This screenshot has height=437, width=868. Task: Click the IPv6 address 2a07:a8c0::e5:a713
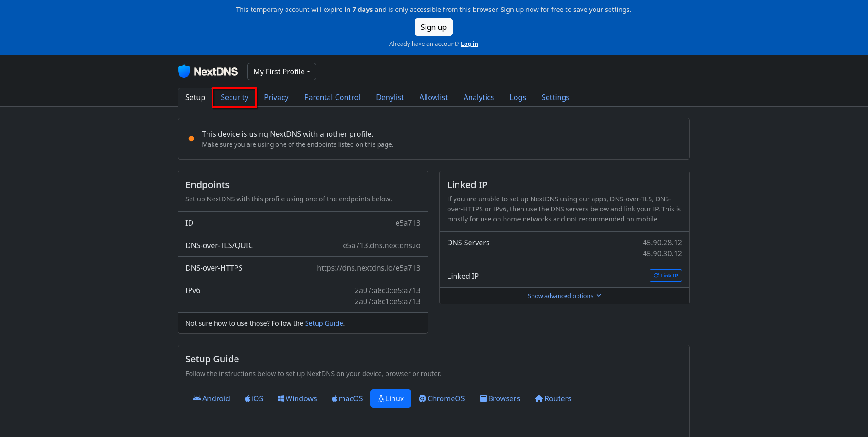(x=387, y=290)
